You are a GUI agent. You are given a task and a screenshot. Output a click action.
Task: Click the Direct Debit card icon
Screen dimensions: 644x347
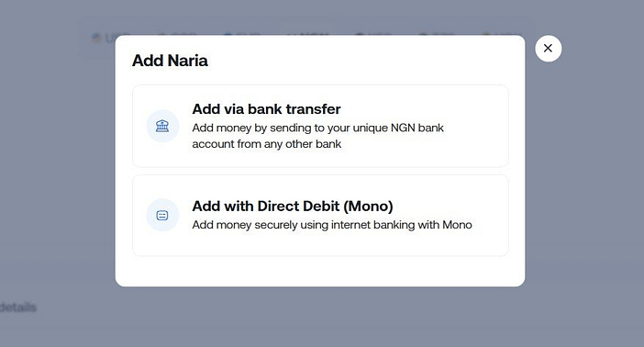pyautogui.click(x=162, y=215)
